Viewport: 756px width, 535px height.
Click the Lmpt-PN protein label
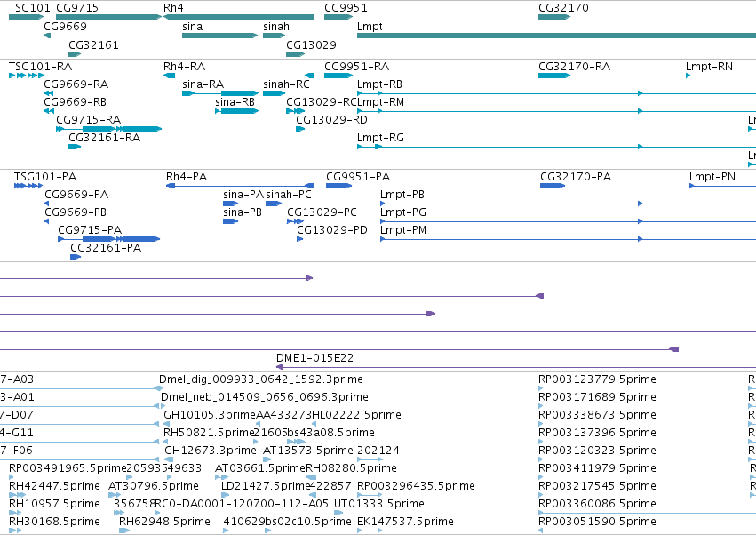point(712,177)
